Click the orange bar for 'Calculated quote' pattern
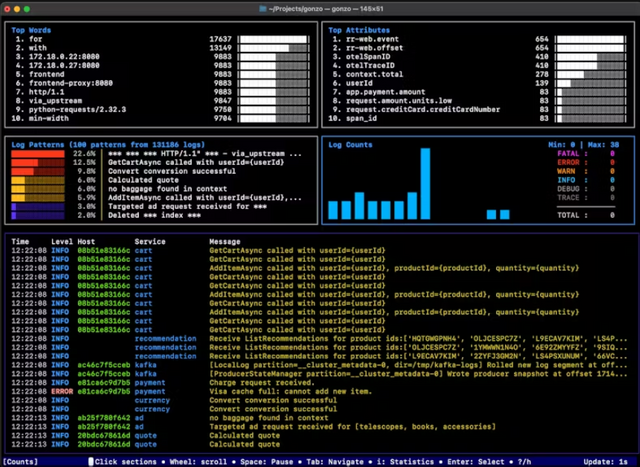640x467 pixels. tap(38, 180)
